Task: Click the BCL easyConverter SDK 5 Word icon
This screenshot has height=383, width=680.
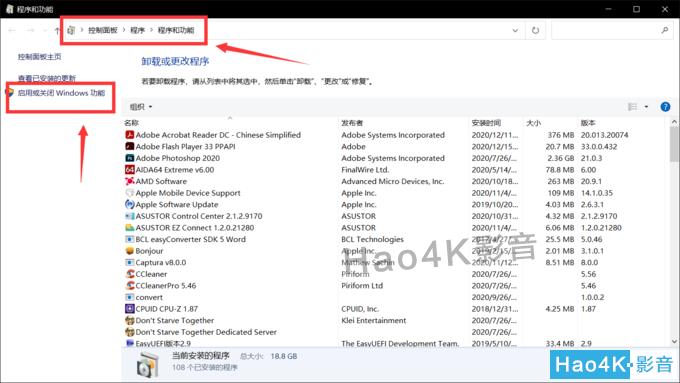Action: (129, 239)
